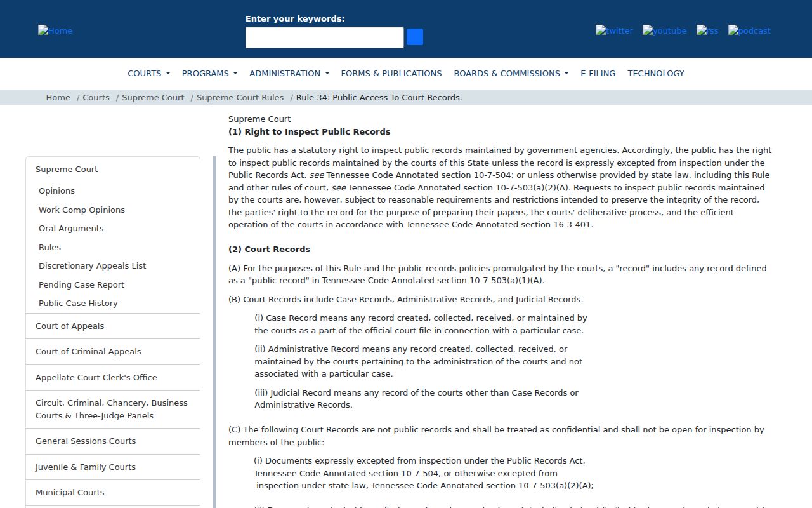Go to Supreme Court breadcrumb link
Screen dimensions: 812x508
tap(153, 97)
